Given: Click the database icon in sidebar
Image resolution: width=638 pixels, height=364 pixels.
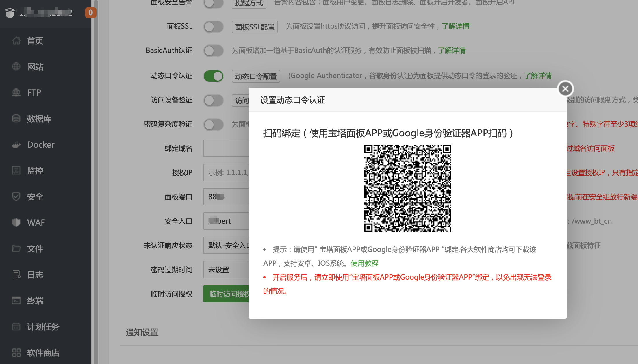Looking at the screenshot, I should click(x=16, y=119).
